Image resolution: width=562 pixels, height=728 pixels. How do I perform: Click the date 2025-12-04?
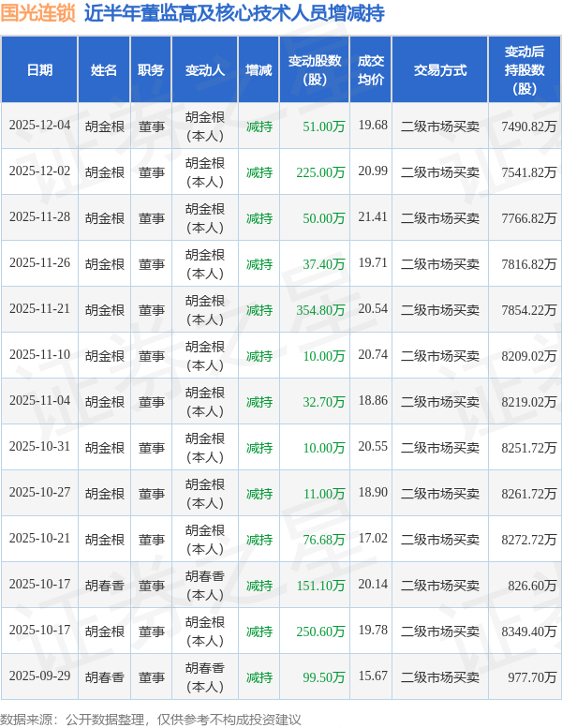point(40,125)
